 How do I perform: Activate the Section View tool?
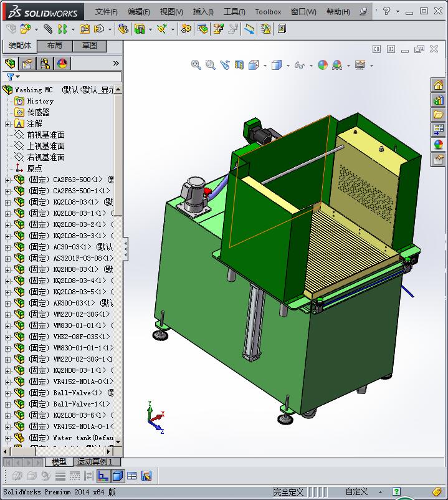pyautogui.click(x=239, y=65)
